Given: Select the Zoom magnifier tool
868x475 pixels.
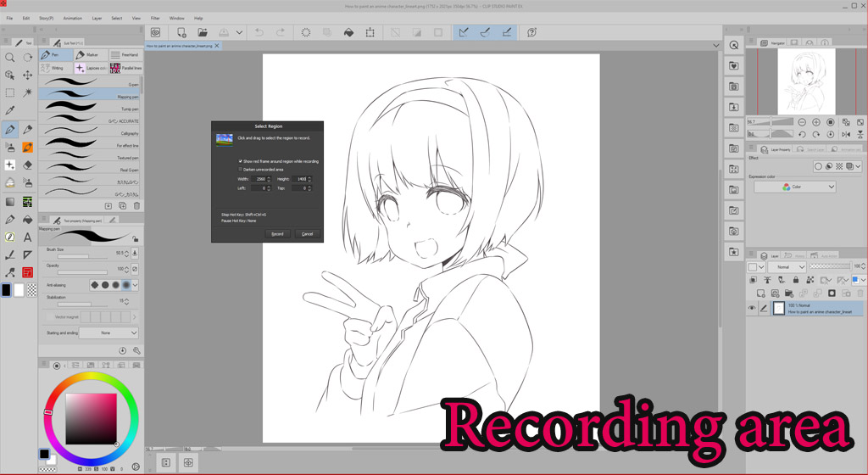Looking at the screenshot, I should click(10, 58).
